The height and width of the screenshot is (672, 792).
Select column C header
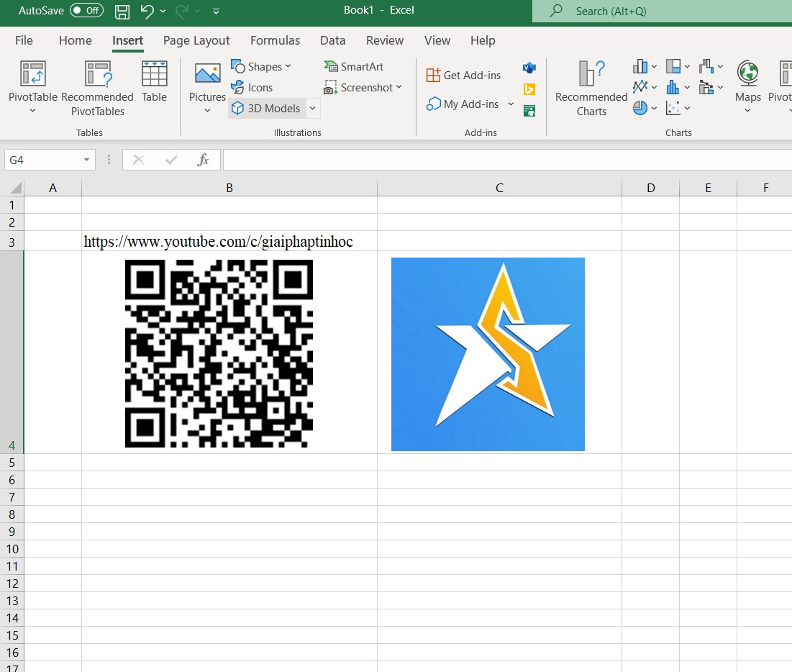coord(499,188)
